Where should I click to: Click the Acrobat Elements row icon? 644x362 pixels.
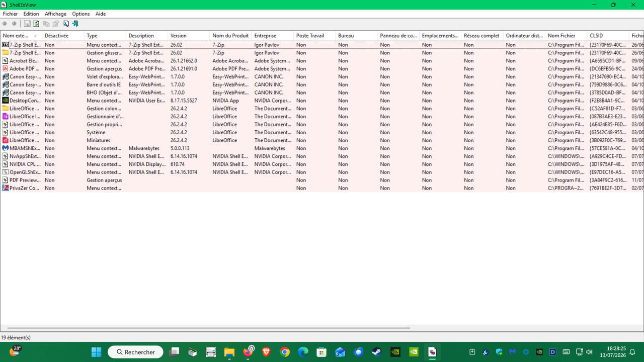tap(6, 61)
